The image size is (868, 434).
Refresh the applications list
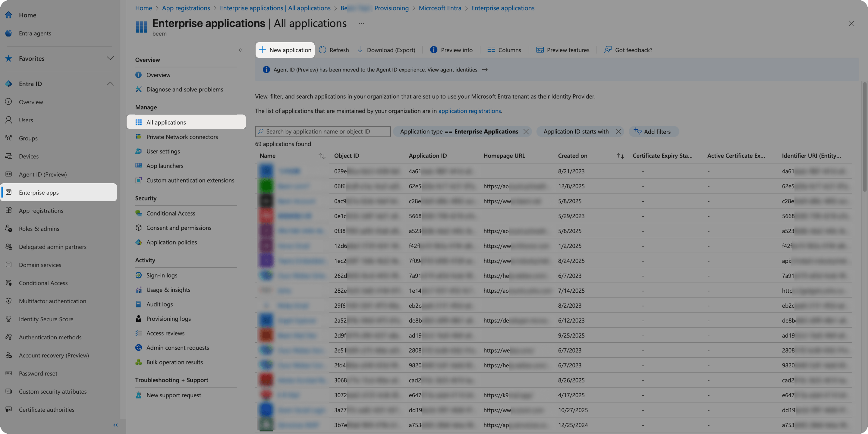pyautogui.click(x=334, y=50)
